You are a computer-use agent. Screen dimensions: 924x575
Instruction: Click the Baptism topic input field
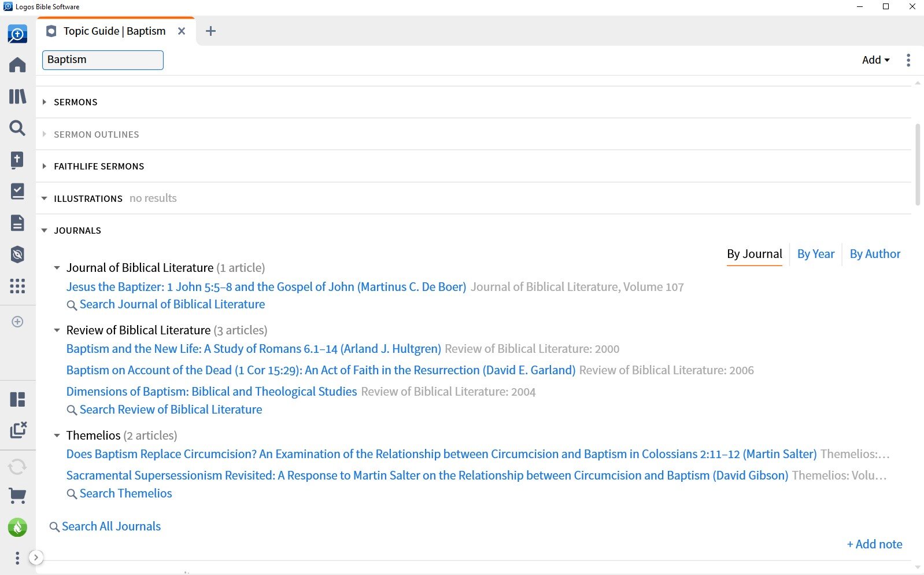103,60
